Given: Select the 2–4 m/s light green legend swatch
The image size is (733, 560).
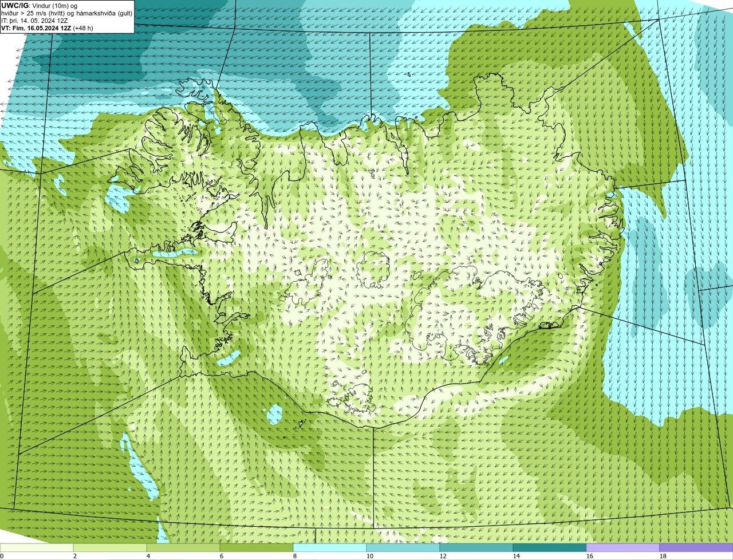Looking at the screenshot, I should 110,547.
